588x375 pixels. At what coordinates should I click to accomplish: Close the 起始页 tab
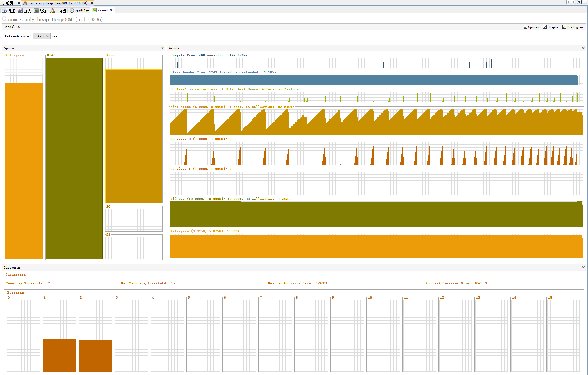[x=19, y=3]
